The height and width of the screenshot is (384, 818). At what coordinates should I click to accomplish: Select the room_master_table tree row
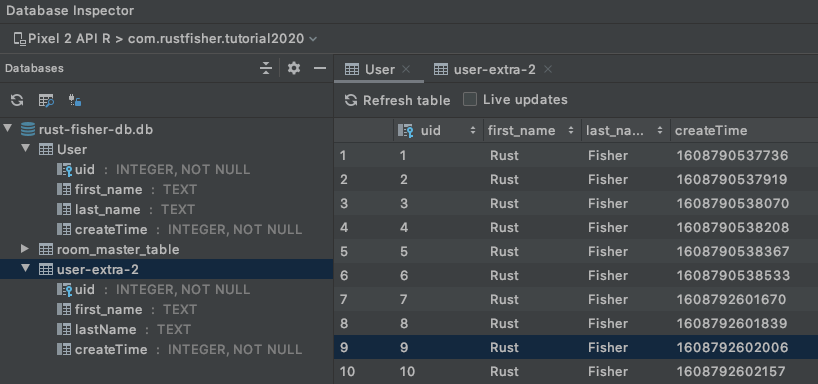tap(166, 250)
